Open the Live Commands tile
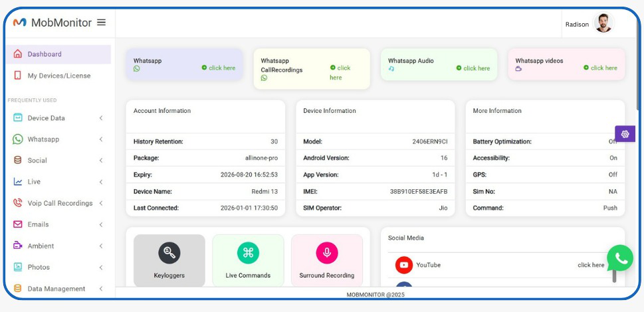 click(248, 260)
